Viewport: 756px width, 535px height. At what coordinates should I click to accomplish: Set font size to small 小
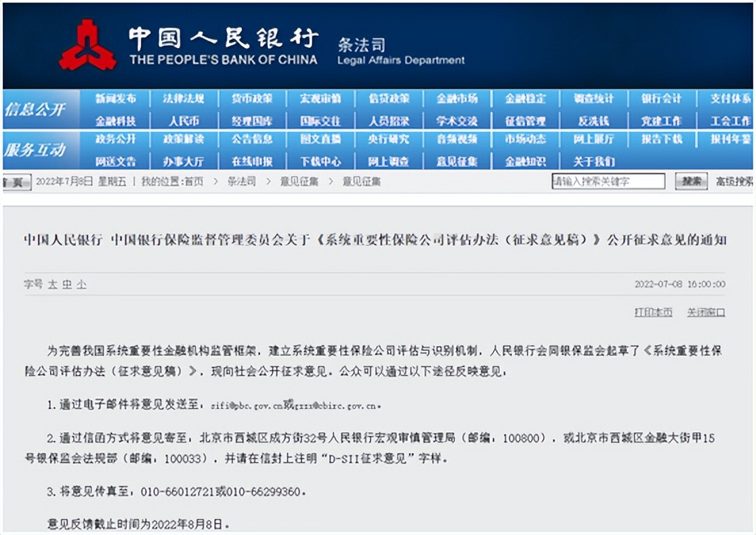click(x=81, y=284)
